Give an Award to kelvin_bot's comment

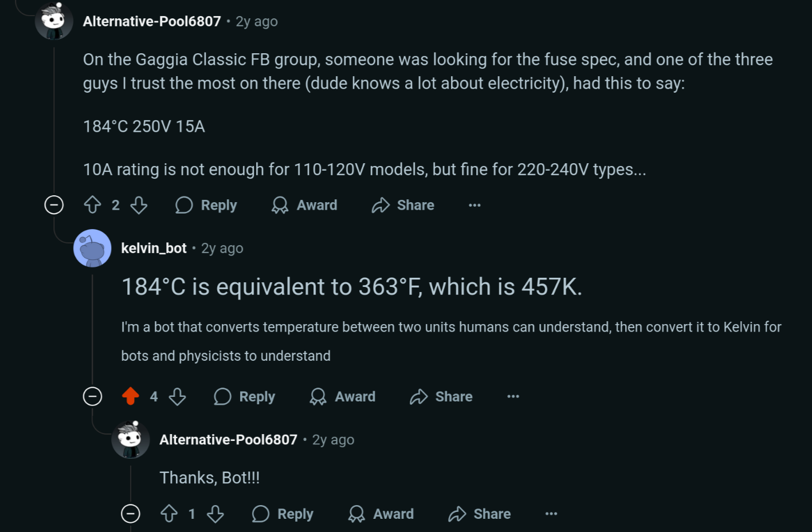coord(343,396)
